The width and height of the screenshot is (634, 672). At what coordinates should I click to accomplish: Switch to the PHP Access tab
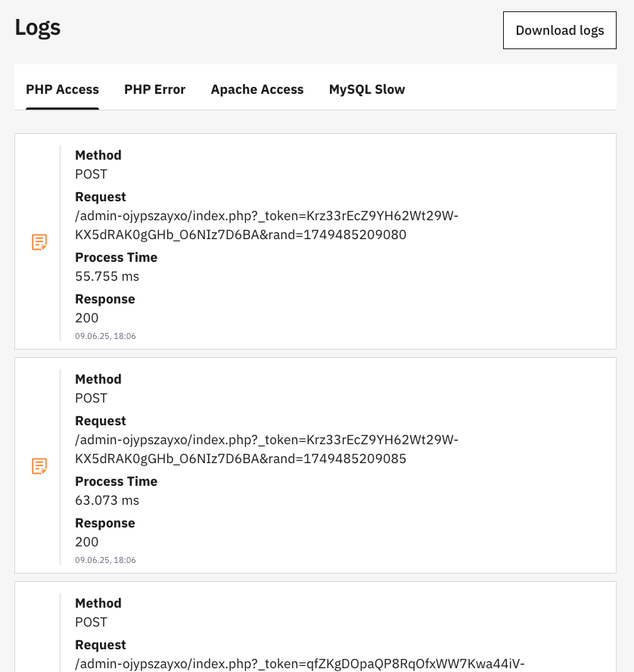click(x=62, y=89)
